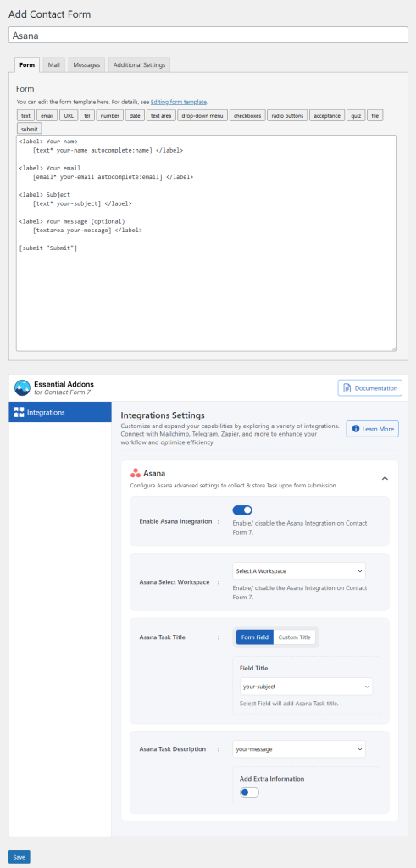The height and width of the screenshot is (868, 416).
Task: Insert a text area tag
Action: point(161,115)
